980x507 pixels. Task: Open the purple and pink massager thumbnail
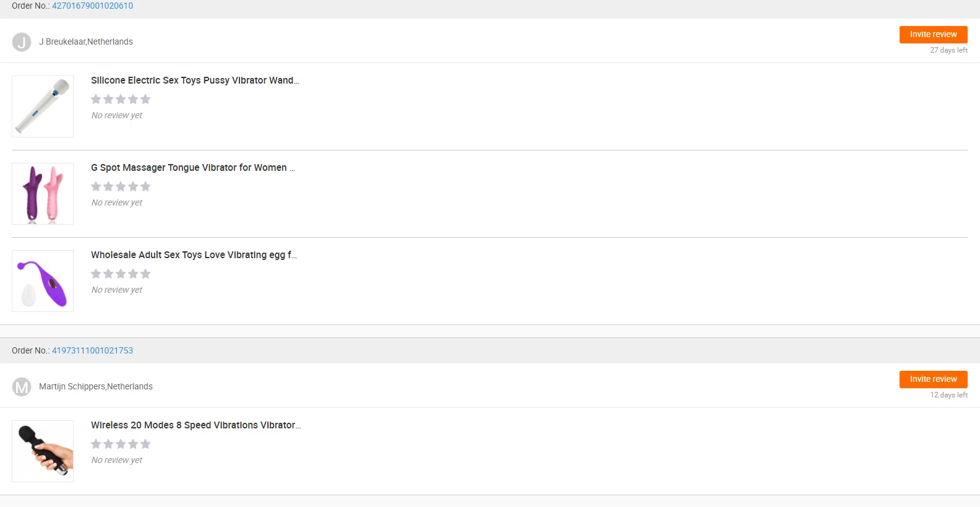[43, 194]
